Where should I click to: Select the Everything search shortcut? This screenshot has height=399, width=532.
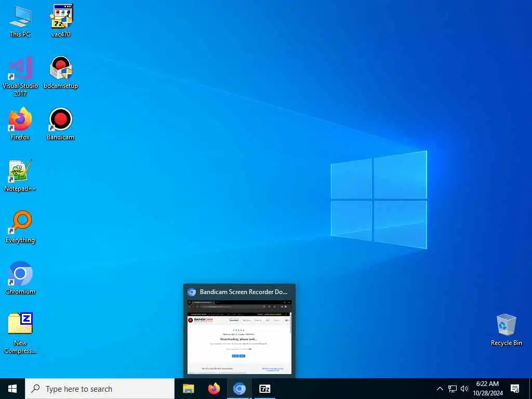point(20,227)
